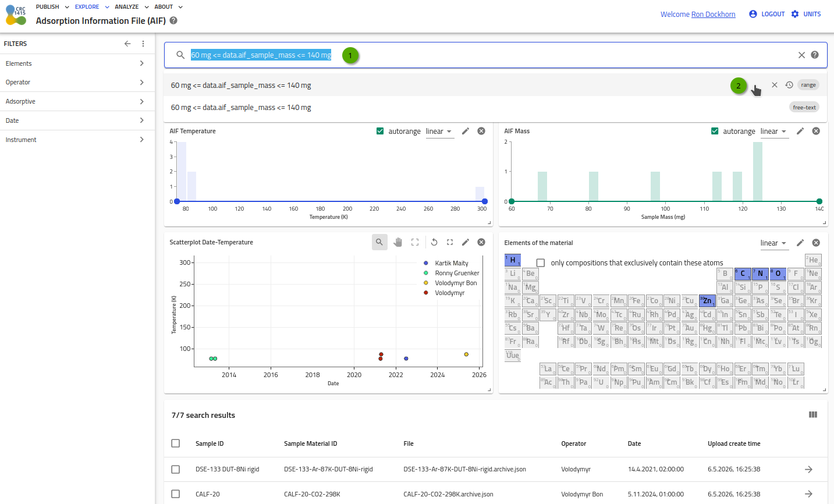
Task: Edit the AIF Mass widget with pencil icon
Action: (x=800, y=131)
